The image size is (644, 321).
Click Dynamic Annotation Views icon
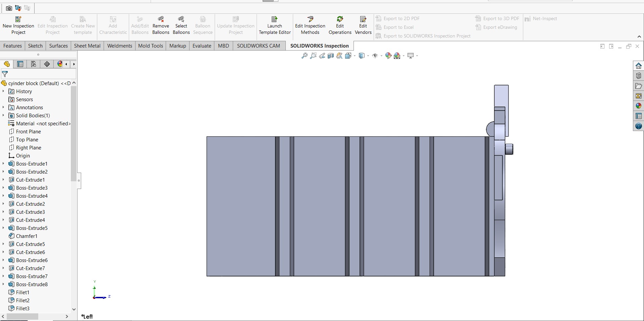(339, 56)
